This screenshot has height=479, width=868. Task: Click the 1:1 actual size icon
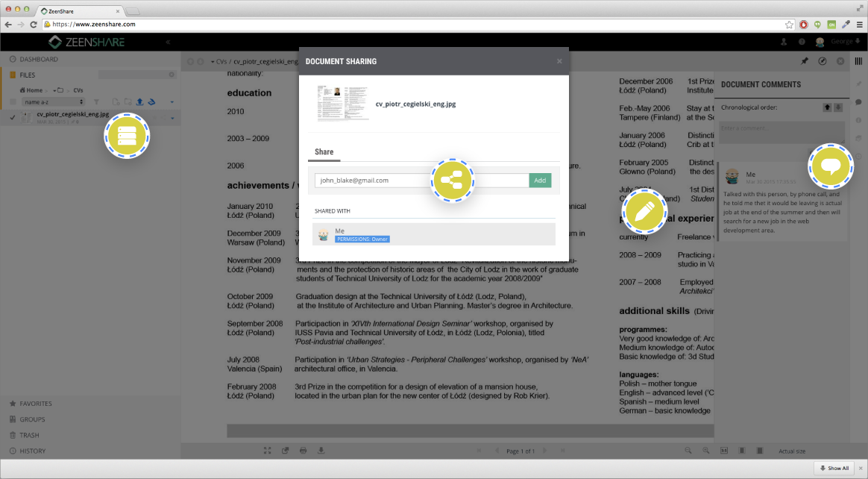(x=724, y=451)
